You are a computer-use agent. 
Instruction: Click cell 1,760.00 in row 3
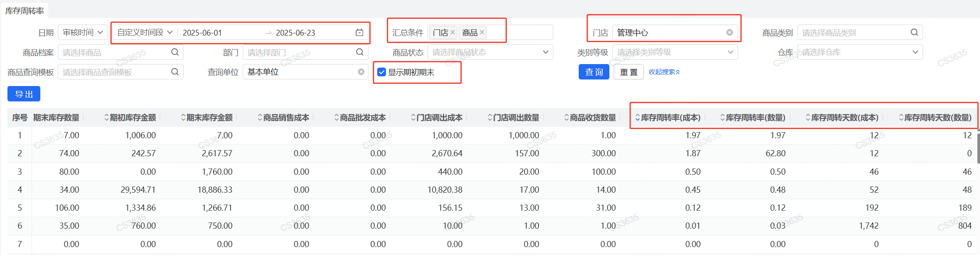click(217, 172)
